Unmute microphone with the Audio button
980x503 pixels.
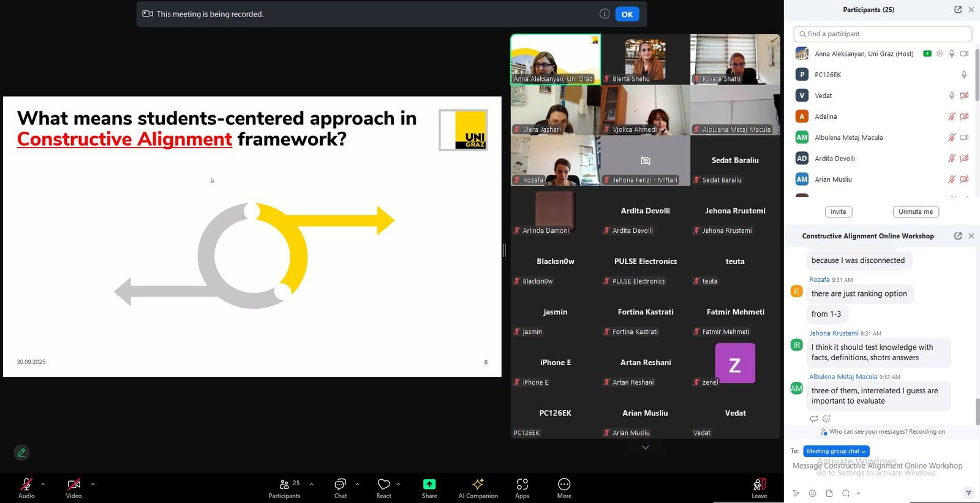26,488
